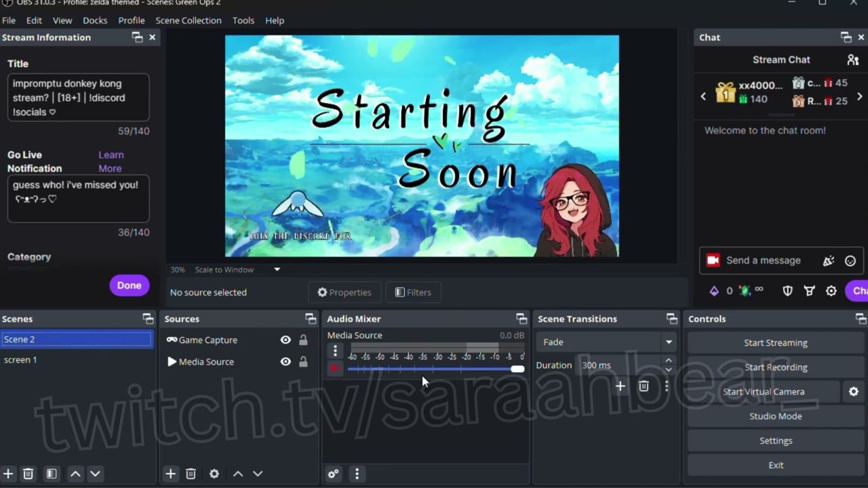Click the stream title text box
The width and height of the screenshot is (868, 488).
[x=78, y=98]
